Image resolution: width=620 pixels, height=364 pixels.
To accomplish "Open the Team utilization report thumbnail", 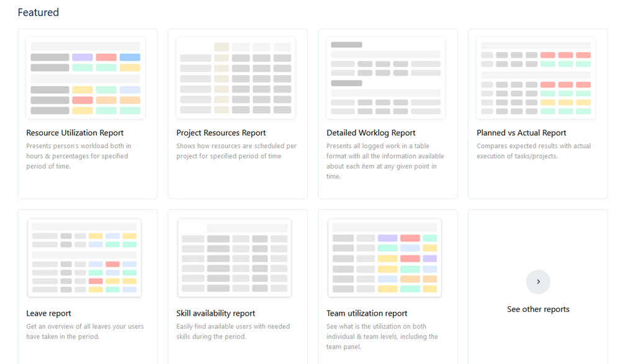I will 385,258.
